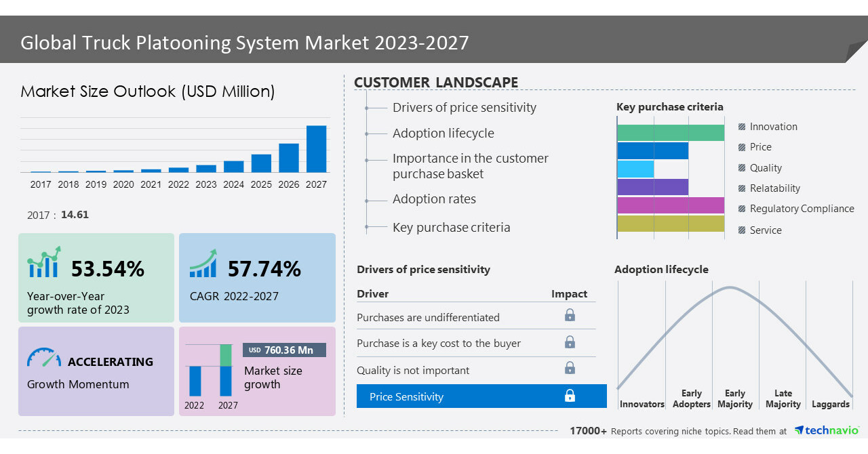
Task: Click the Accelerating speedometer gauge icon
Action: point(44,358)
